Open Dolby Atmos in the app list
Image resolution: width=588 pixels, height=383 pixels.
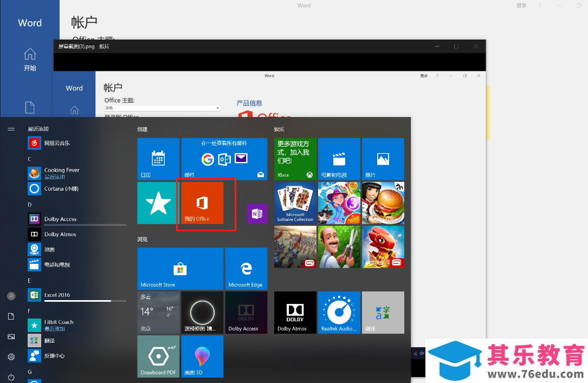(77, 234)
